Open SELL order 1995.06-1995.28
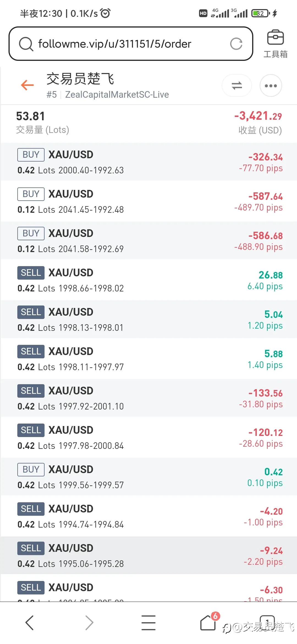 point(148,556)
